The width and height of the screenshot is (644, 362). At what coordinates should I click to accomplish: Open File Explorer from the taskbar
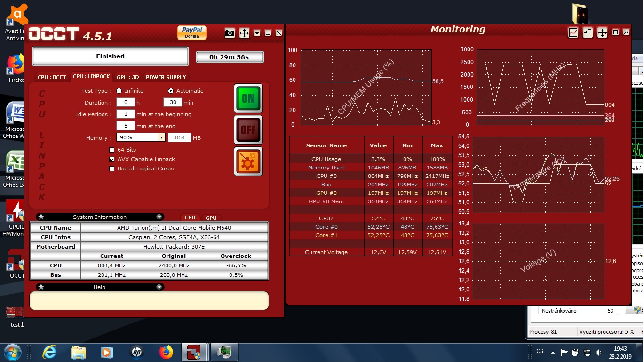tap(78, 352)
